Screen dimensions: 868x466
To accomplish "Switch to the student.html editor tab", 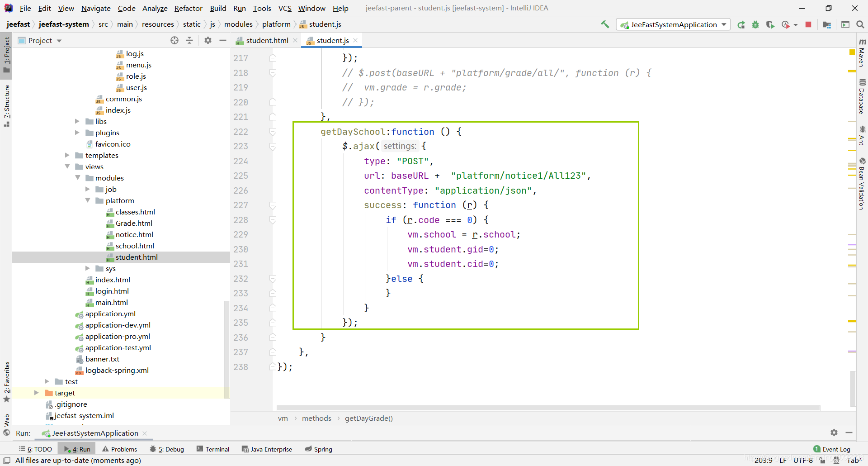I will 267,41.
